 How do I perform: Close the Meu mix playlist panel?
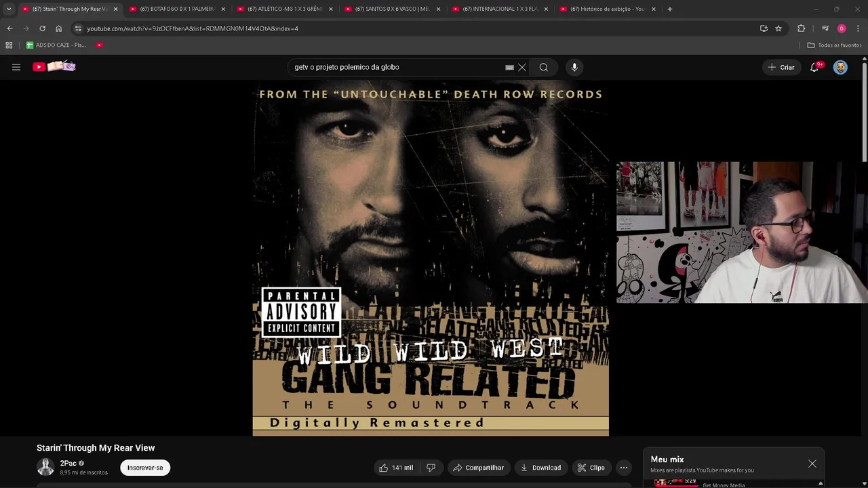812,464
